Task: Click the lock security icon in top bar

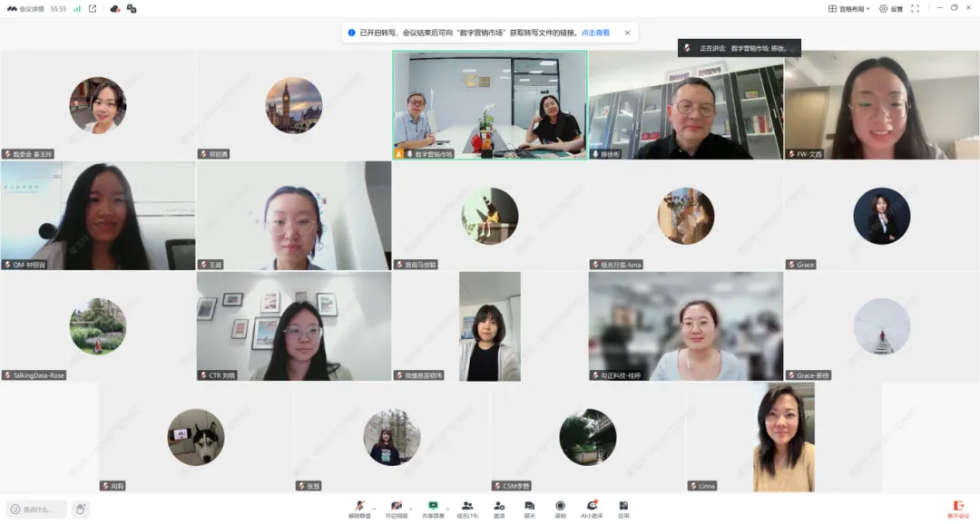Action: pyautogui.click(x=132, y=9)
